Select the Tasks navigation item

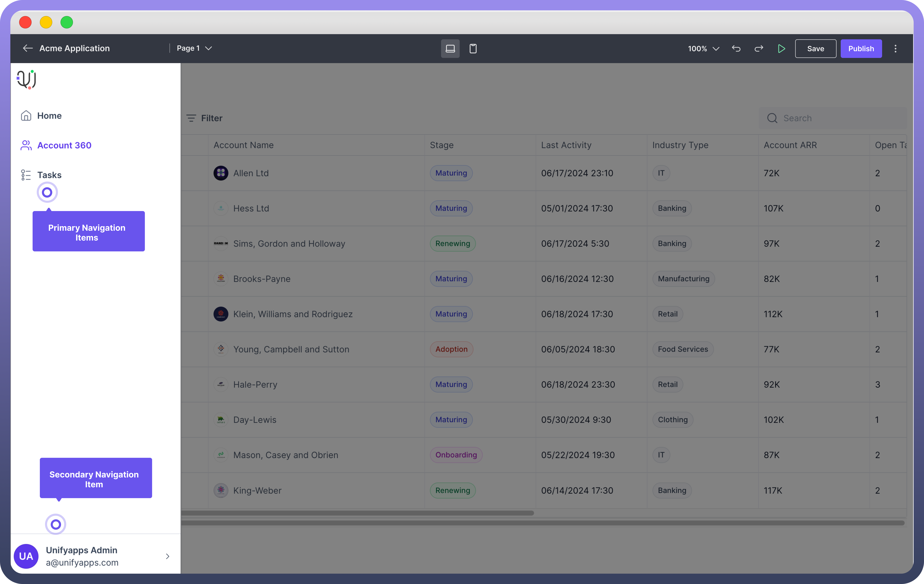[x=49, y=175]
